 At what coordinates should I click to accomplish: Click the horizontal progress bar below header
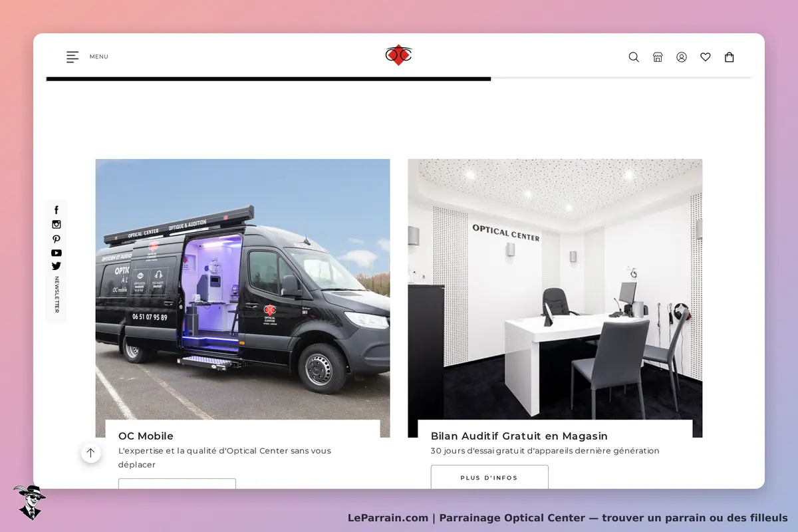(399, 78)
